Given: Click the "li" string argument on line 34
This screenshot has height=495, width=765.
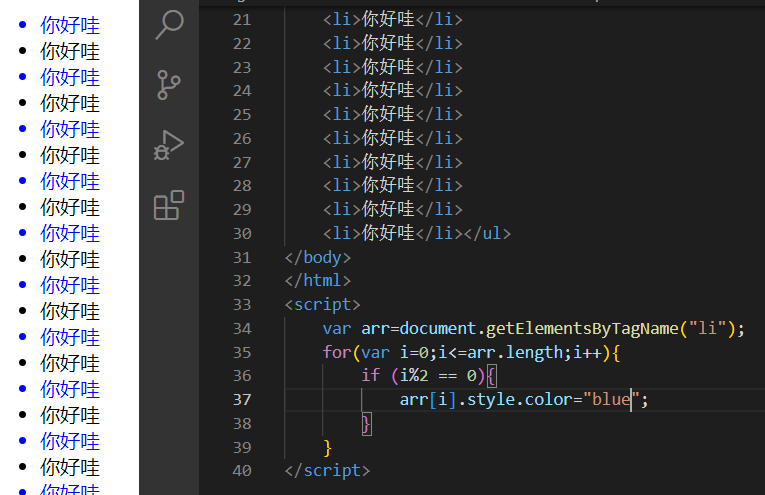Looking at the screenshot, I should pyautogui.click(x=707, y=328).
